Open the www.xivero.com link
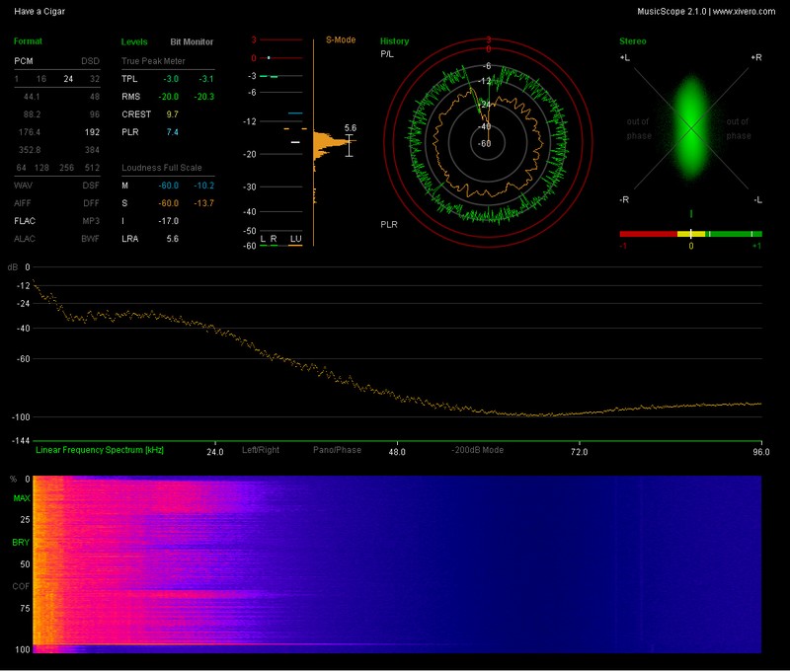Screen dimensions: 790x672 pyautogui.click(x=744, y=11)
